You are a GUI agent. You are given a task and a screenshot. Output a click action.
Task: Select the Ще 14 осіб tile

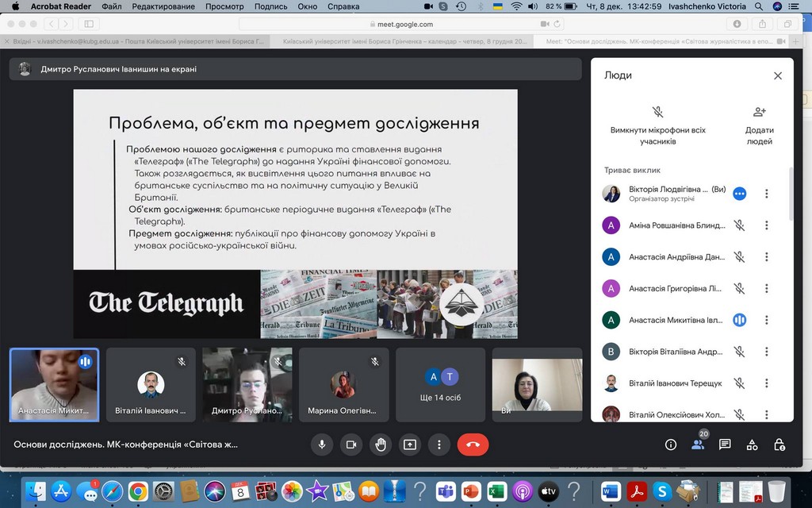(x=441, y=384)
